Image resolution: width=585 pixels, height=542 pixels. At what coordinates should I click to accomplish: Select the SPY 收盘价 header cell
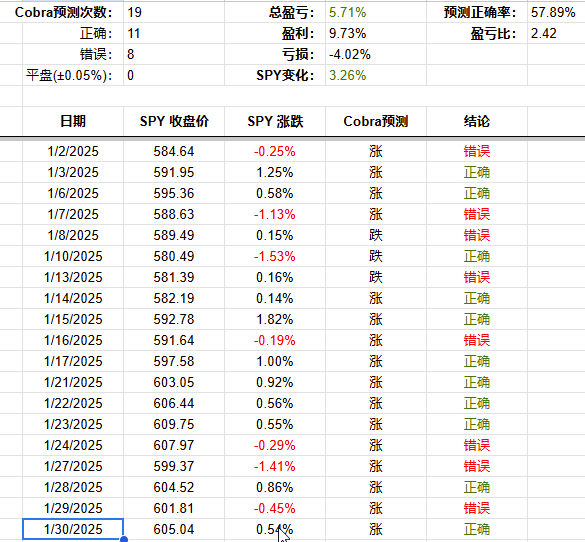[174, 121]
